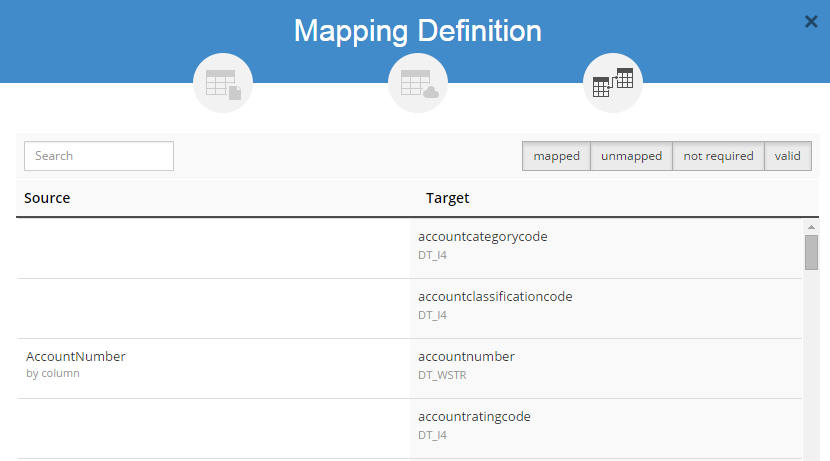Select the accountratingcode target field
This screenshot has height=461, width=830.
click(x=474, y=417)
